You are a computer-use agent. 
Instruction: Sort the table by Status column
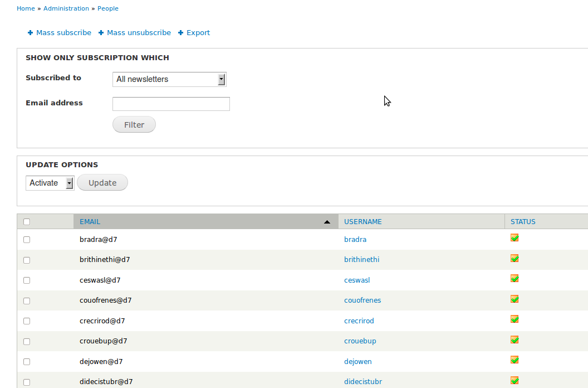click(523, 222)
